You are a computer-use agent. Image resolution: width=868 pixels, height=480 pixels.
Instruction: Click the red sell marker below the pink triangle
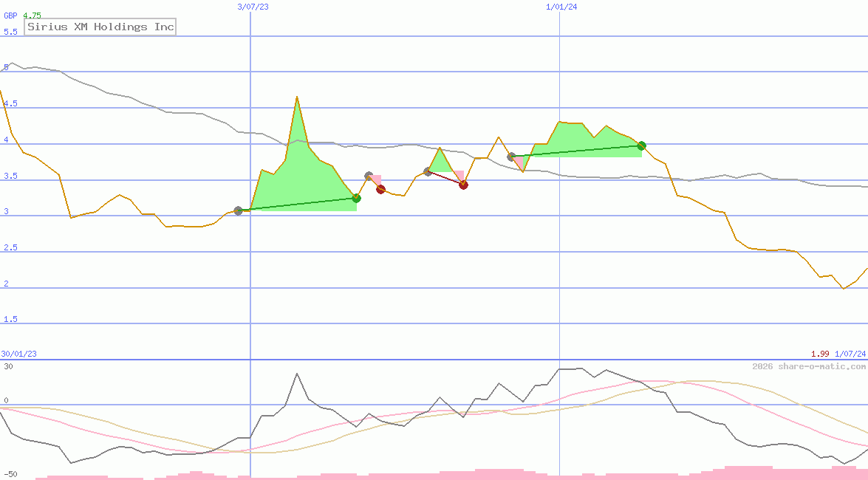coord(380,190)
